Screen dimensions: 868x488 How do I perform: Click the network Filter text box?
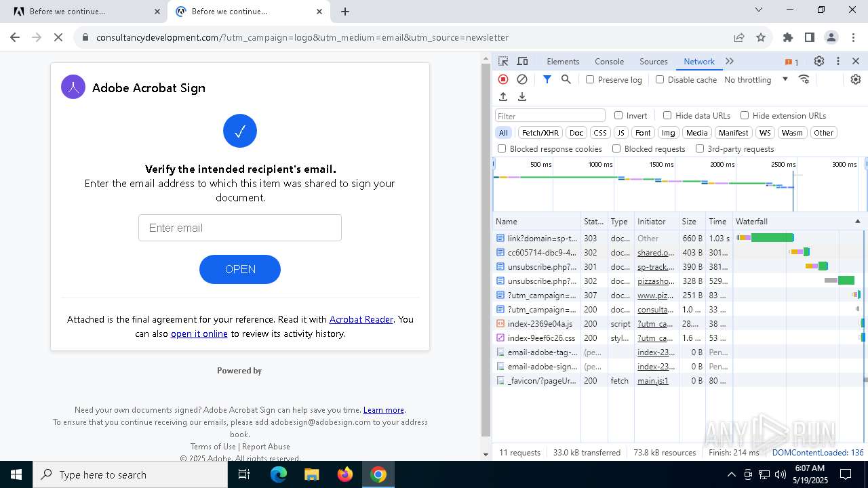tap(550, 116)
